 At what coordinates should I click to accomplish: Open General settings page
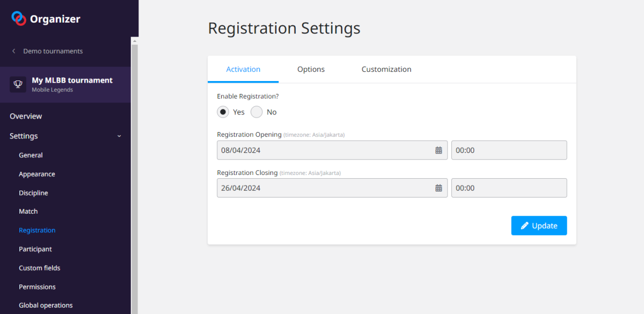point(31,155)
